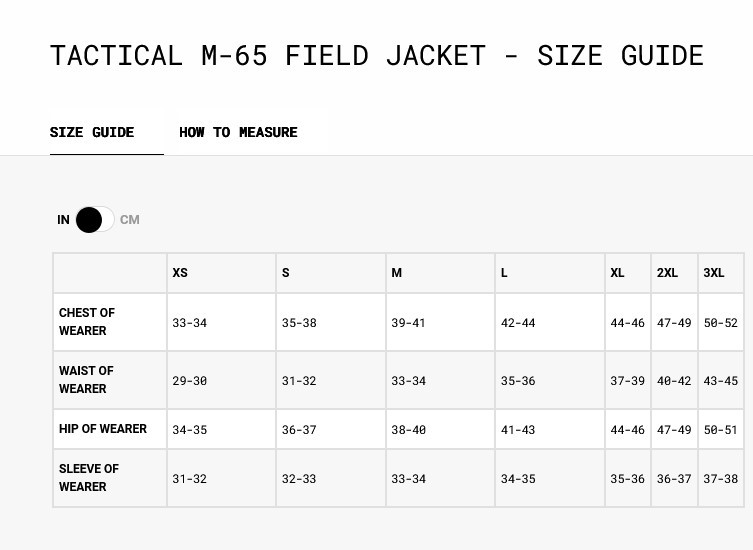This screenshot has width=753, height=550.
Task: Click the XS column header
Action: pyautogui.click(x=180, y=273)
